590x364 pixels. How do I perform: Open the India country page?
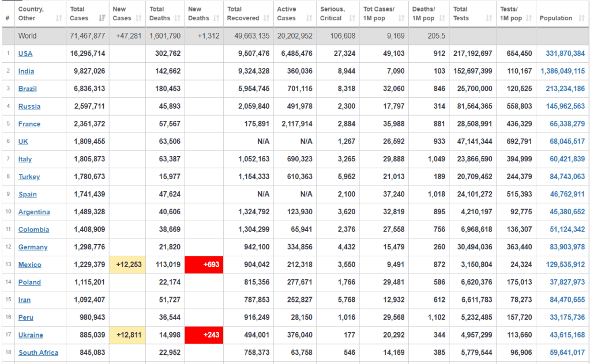[x=26, y=71]
